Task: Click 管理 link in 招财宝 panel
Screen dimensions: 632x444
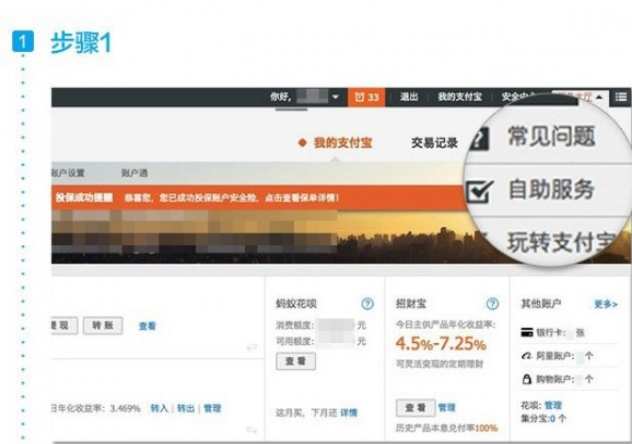Action: click(447, 408)
